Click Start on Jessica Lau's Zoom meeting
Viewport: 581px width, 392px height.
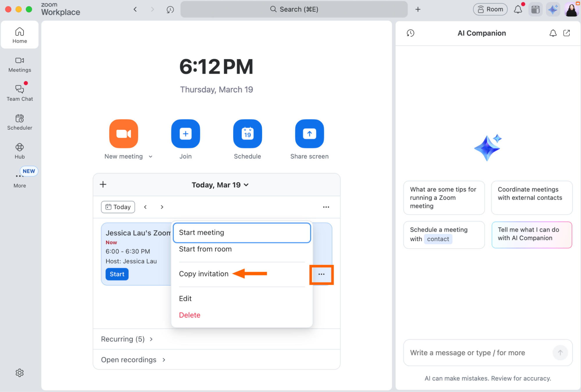click(x=117, y=274)
